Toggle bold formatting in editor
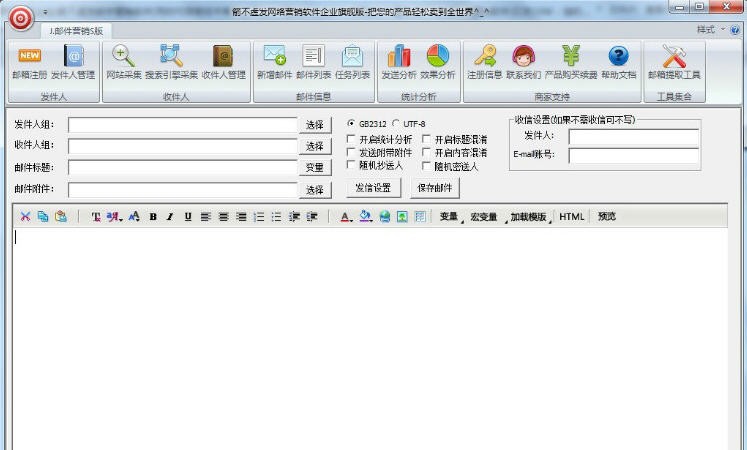The width and height of the screenshot is (747, 450). [x=153, y=217]
